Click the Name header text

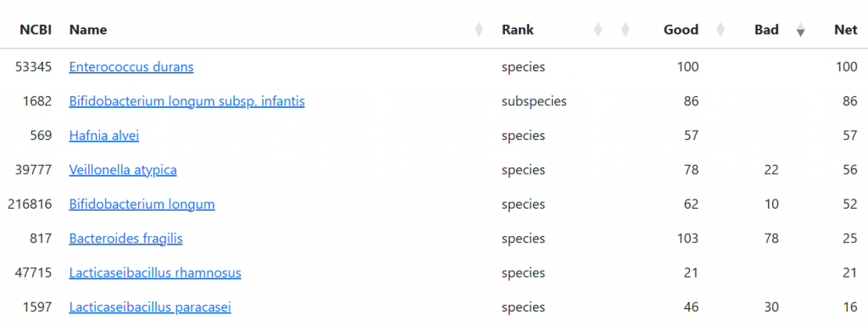tap(88, 30)
